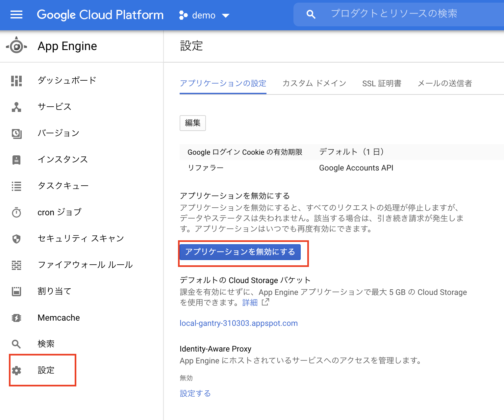Click the Identity-Aware Proxy heading
504x420 pixels.
point(215,349)
